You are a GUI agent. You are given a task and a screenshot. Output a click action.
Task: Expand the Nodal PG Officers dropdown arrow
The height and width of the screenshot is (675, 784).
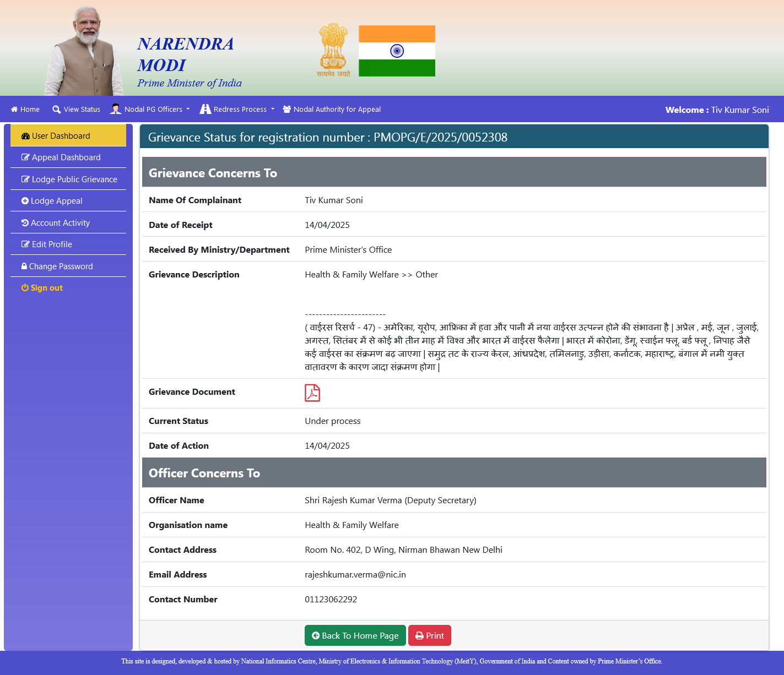pos(188,109)
